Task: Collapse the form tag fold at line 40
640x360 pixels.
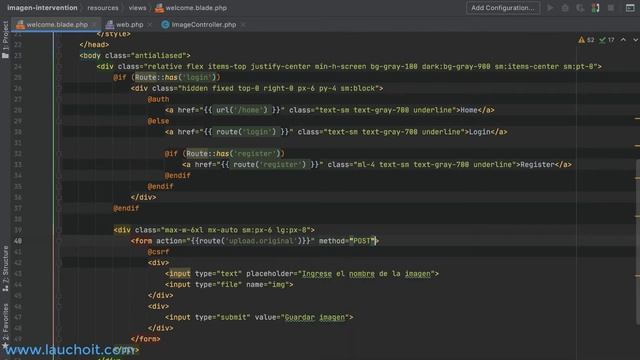Action: 59,241
